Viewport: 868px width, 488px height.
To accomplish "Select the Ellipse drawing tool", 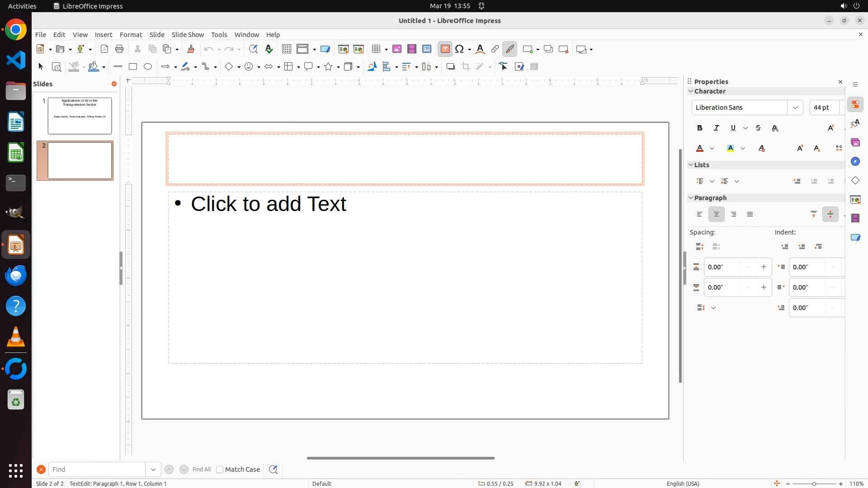I will click(x=148, y=67).
